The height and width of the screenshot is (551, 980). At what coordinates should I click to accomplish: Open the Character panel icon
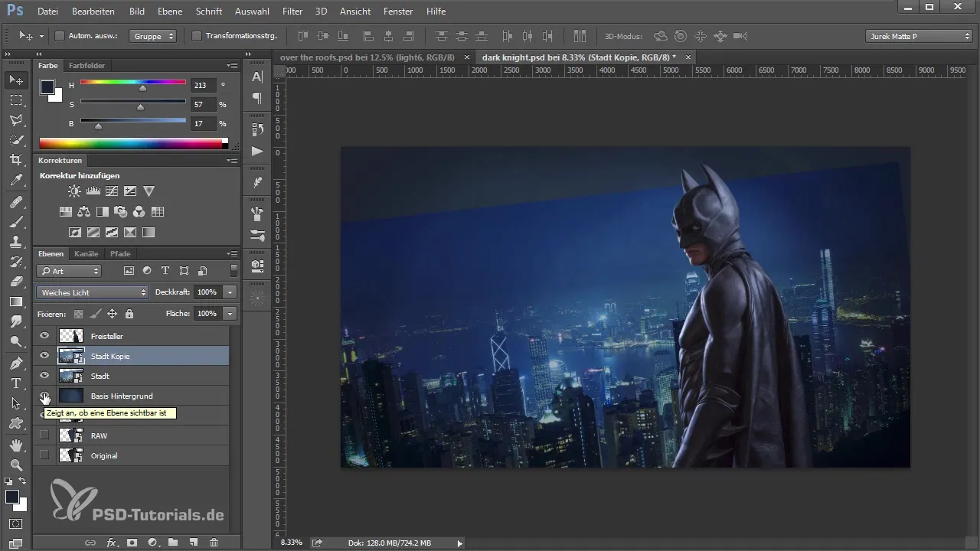coord(257,77)
